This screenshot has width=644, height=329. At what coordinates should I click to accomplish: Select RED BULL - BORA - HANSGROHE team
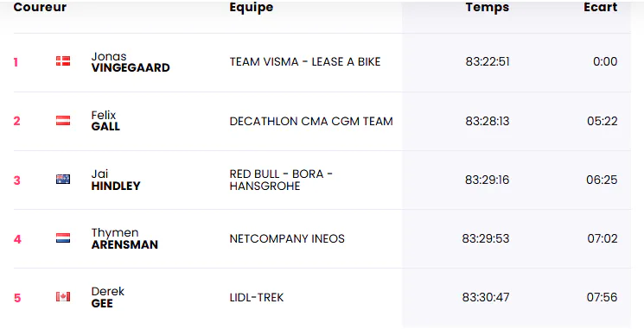tap(281, 180)
